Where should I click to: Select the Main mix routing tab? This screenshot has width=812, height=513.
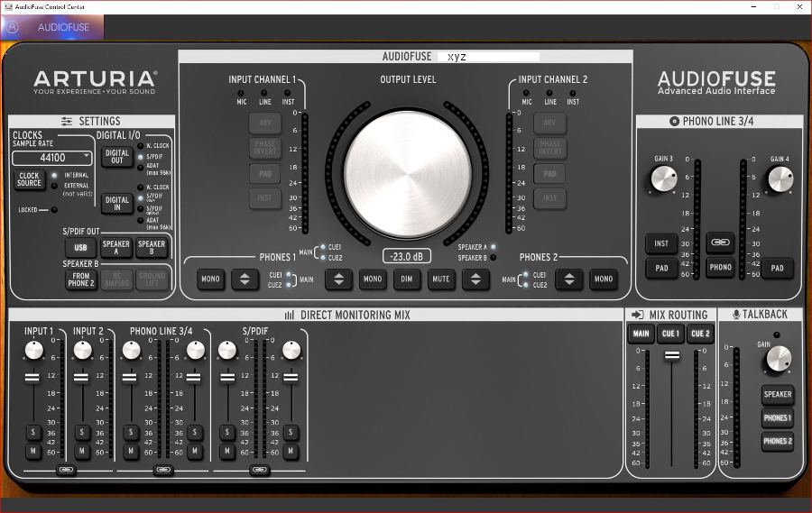641,334
